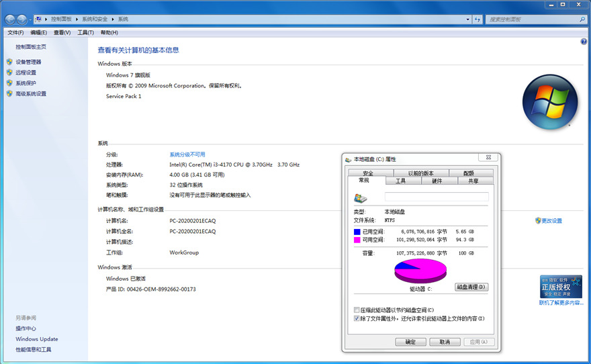Click the computer icon in address bar
591x364 pixels.
click(38, 19)
